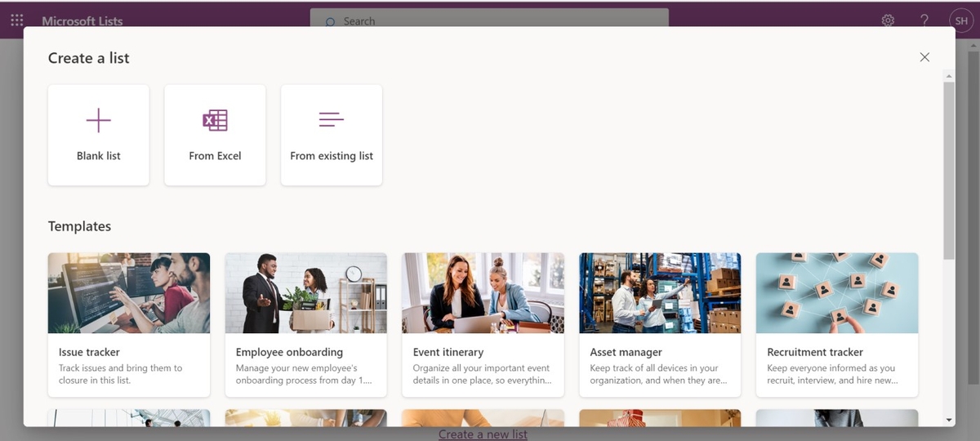Open the SH account profile avatar
Viewport: 980px width, 441px height.
960,20
